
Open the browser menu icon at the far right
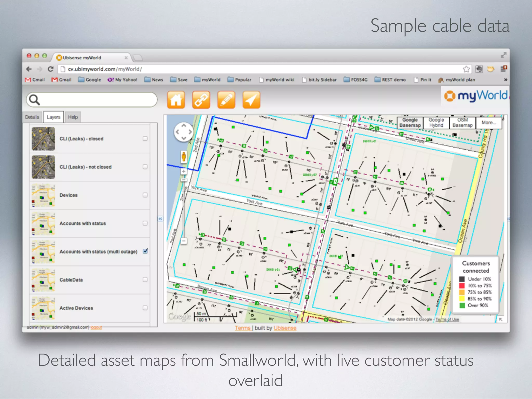coord(503,69)
